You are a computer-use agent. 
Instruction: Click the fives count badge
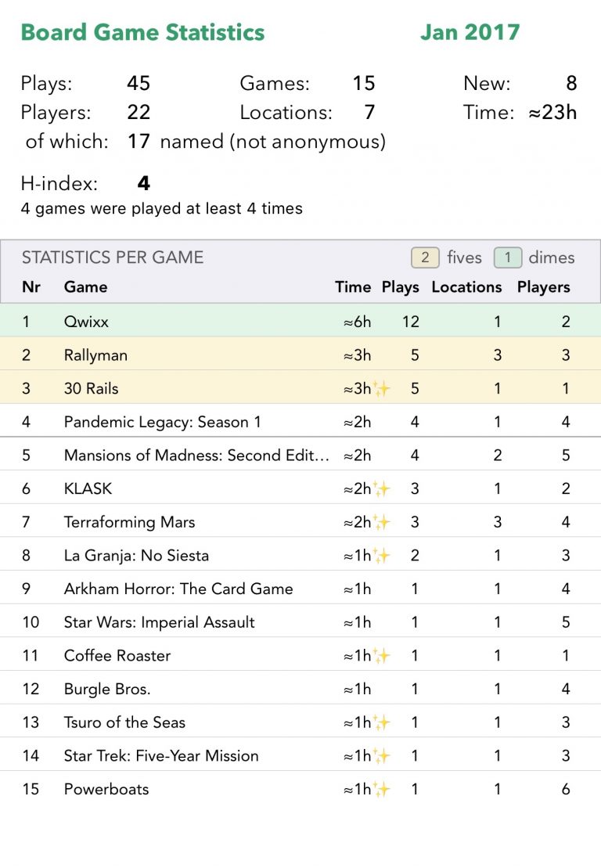(425, 258)
